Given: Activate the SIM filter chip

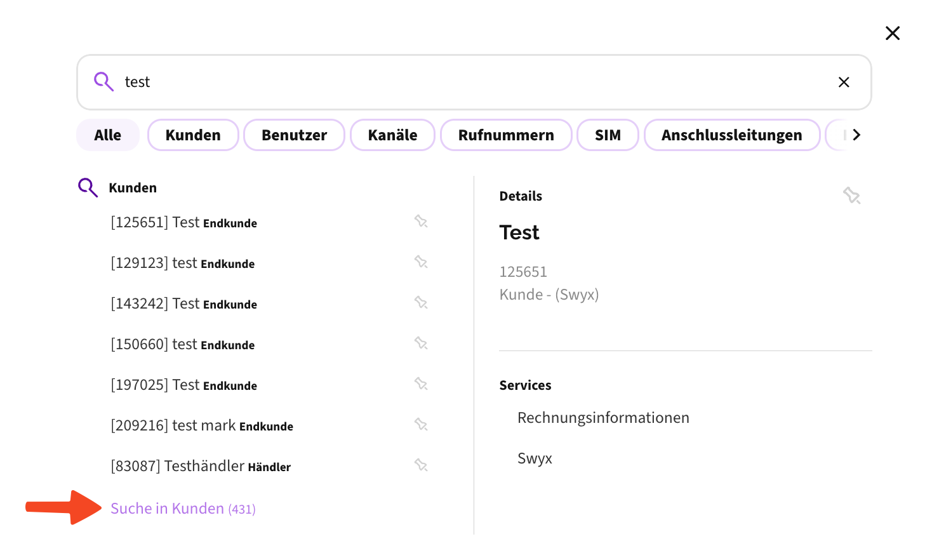Looking at the screenshot, I should (x=608, y=135).
